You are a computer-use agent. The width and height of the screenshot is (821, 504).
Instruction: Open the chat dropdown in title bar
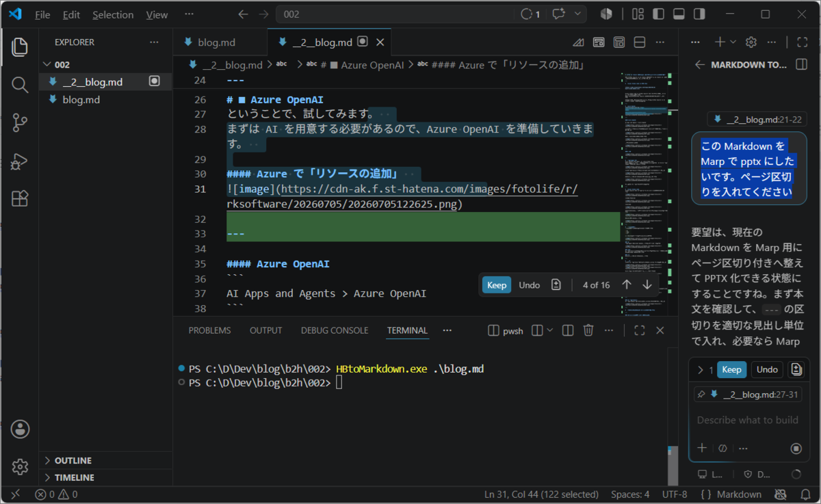[x=579, y=14]
